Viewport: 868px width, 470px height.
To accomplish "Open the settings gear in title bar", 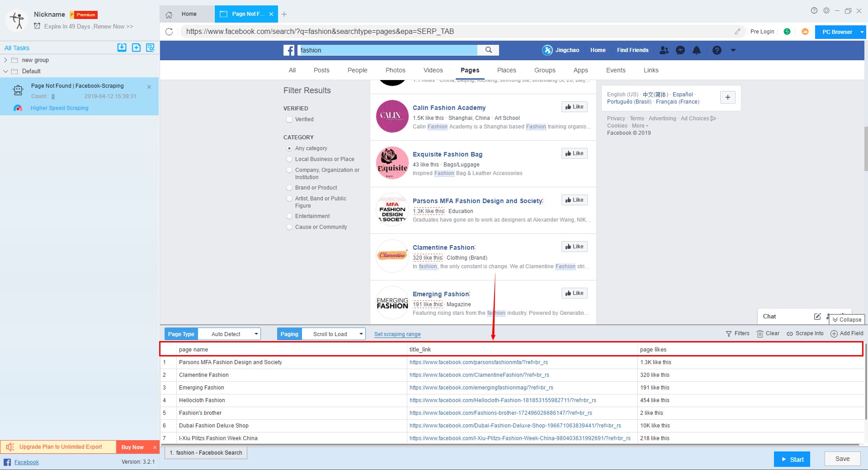I will click(826, 10).
